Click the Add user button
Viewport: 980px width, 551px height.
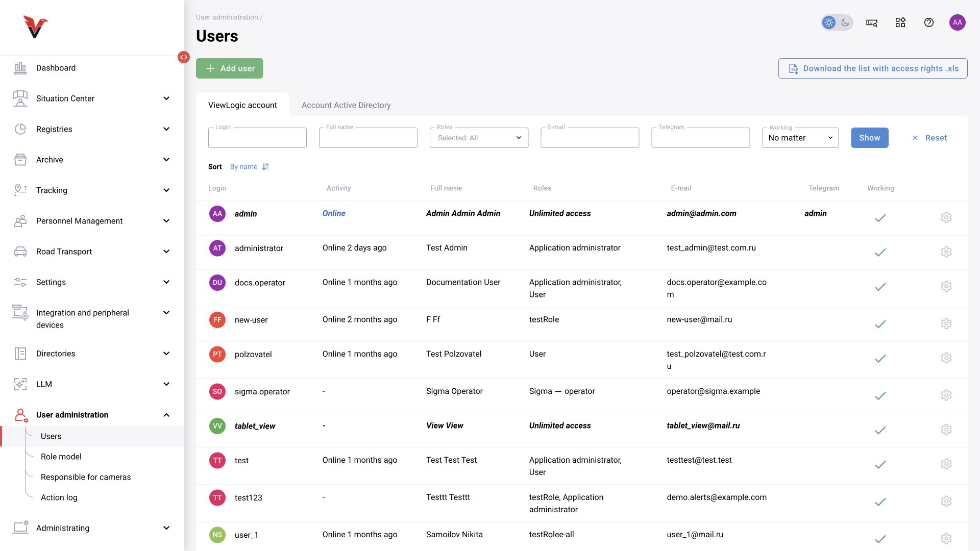point(230,68)
